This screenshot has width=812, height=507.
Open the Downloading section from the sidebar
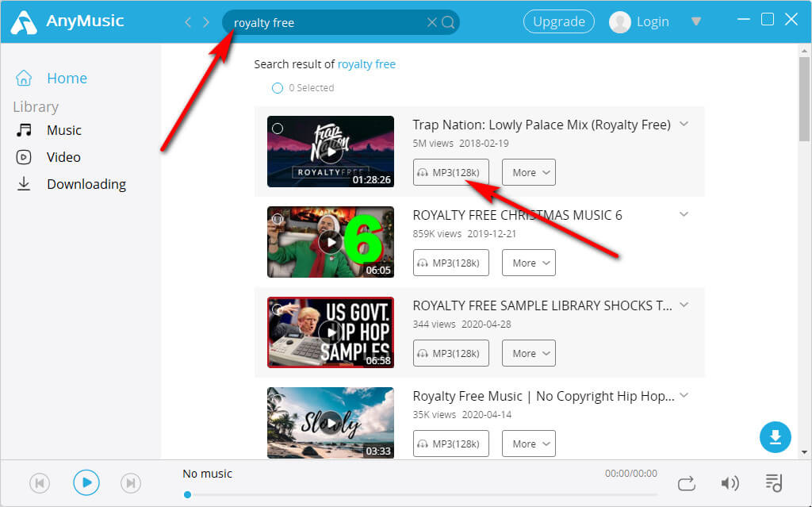[86, 183]
